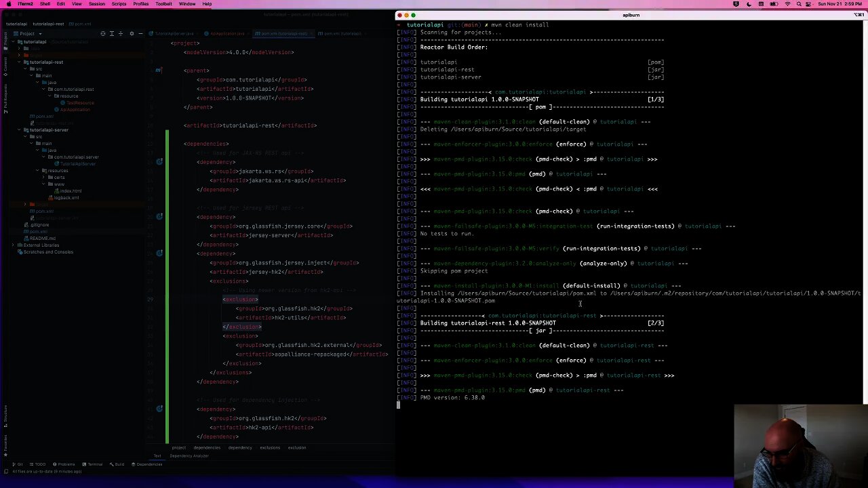Open Spotlight search in menu bar
868x488 pixels.
(800, 4)
